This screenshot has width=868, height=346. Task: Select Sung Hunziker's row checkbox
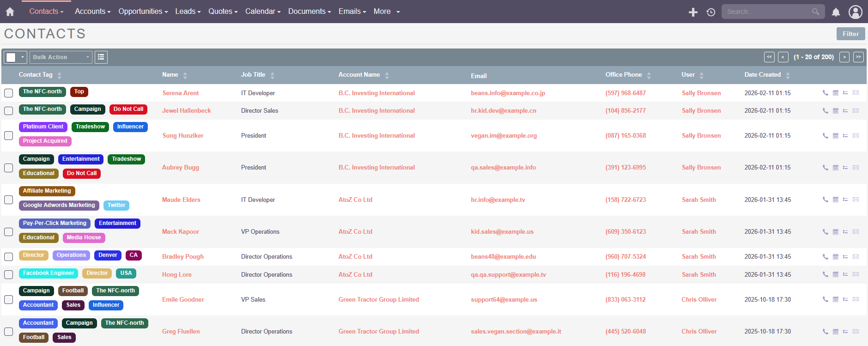click(x=8, y=136)
